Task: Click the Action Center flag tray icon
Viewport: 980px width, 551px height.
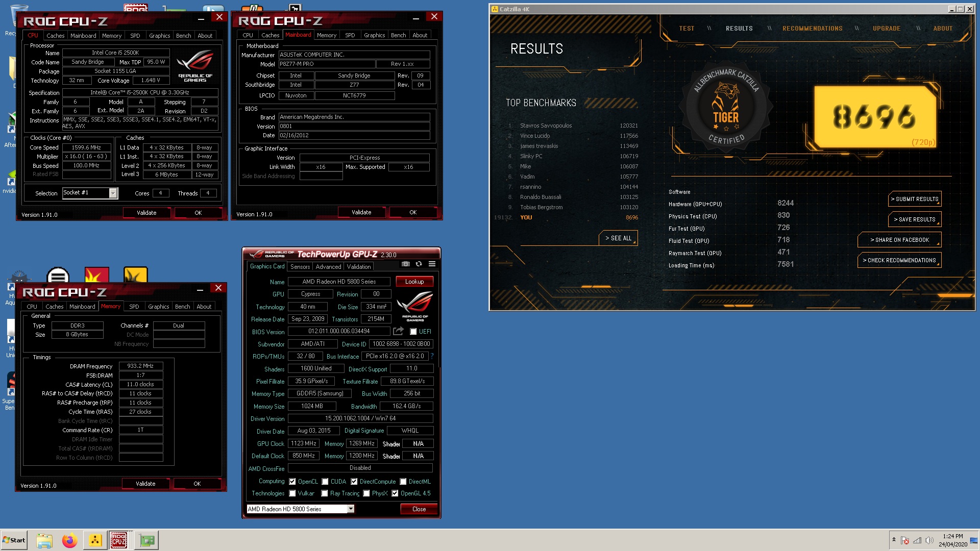Action: (x=905, y=540)
